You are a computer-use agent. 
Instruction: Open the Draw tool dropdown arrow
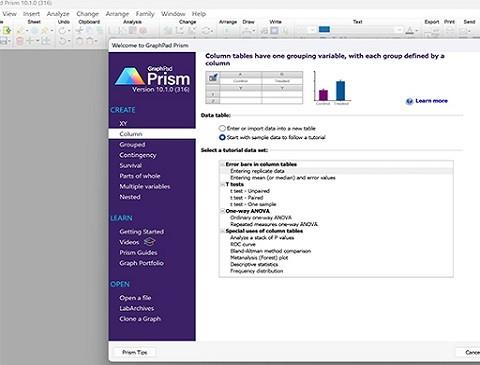[254, 31]
